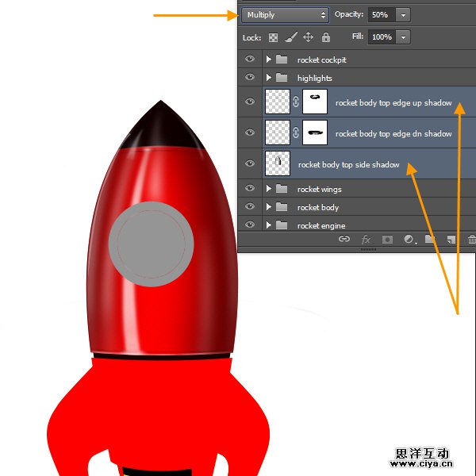
Task: Select 'rocket wings' group name
Action: 320,190
